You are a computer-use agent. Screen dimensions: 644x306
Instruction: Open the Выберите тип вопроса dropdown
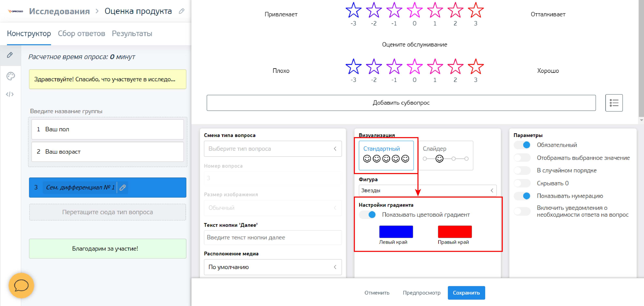(273, 149)
